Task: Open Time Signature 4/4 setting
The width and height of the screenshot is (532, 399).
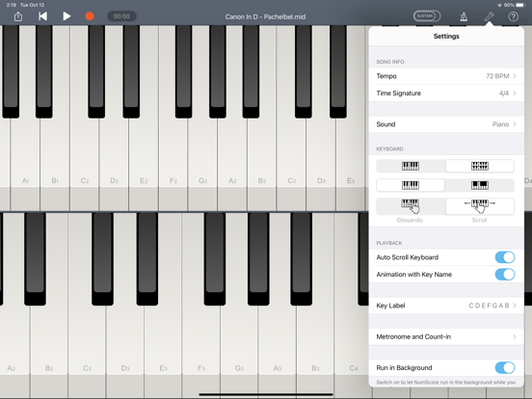Action: (446, 93)
